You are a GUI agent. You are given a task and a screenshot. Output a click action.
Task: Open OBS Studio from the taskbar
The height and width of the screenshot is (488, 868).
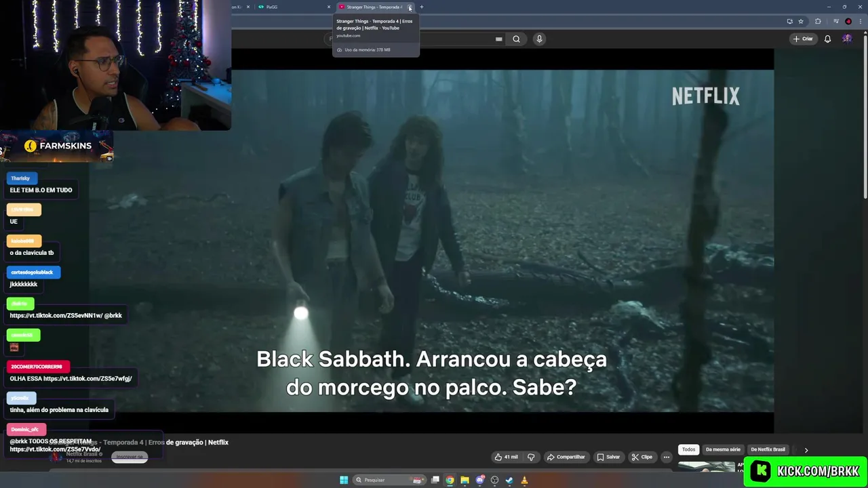[494, 480]
